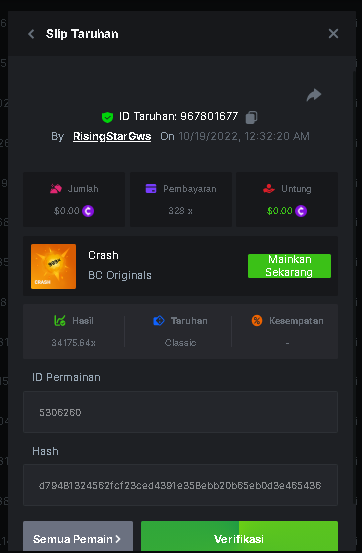This screenshot has width=362, height=553.
Task: Click the Hasil chart icon
Action: [x=60, y=321]
